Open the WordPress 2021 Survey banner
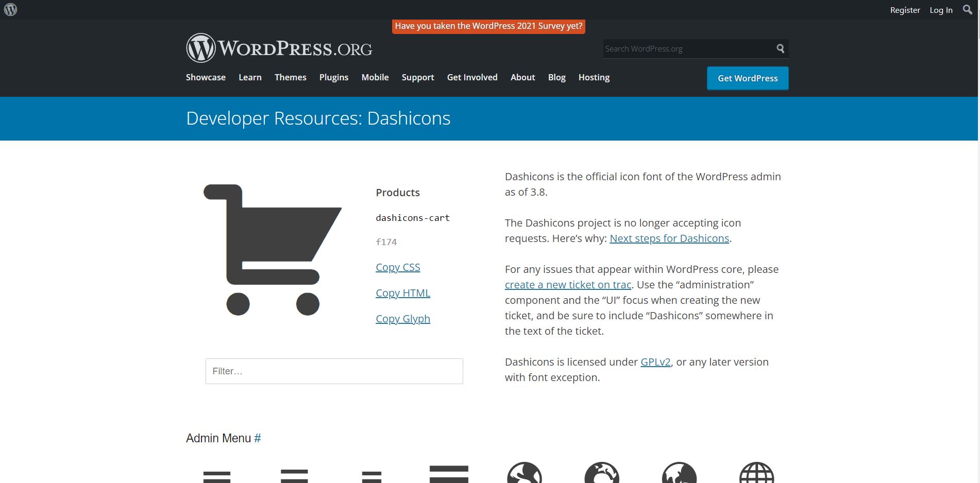 [488, 26]
